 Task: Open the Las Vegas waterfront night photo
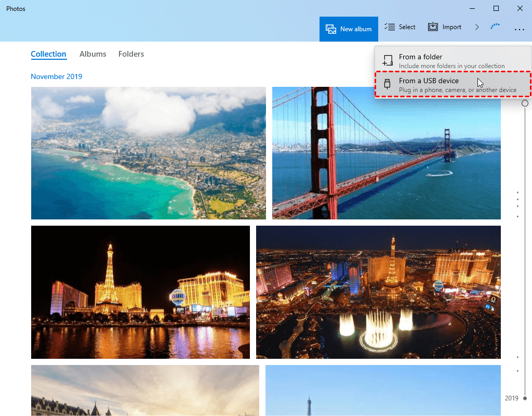point(140,292)
